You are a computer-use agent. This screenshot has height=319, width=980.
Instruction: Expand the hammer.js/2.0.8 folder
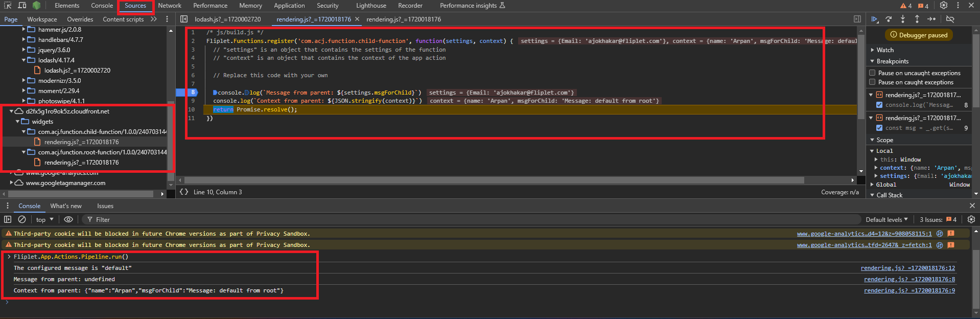coord(24,30)
